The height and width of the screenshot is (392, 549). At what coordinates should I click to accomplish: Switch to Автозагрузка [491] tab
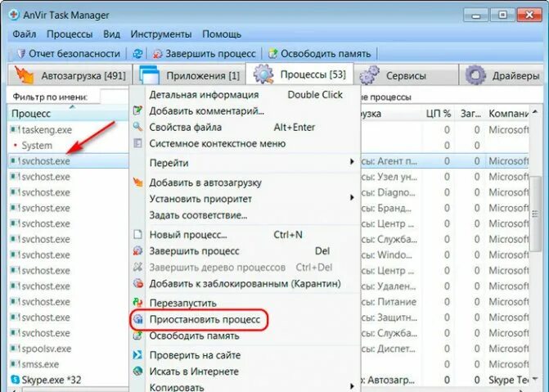click(x=70, y=75)
